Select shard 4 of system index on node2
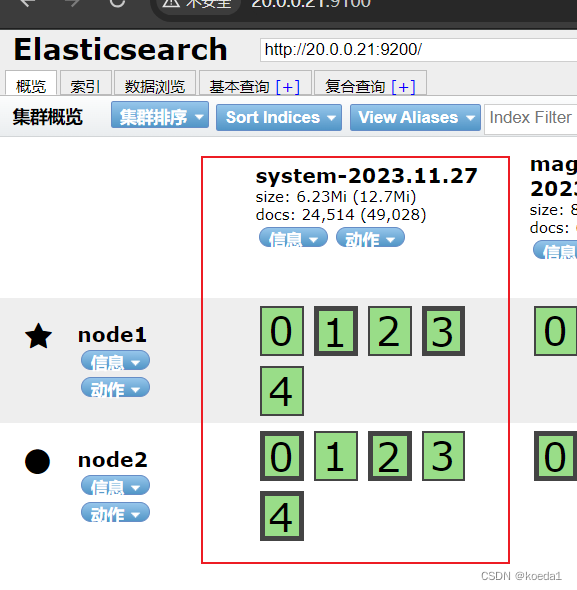This screenshot has width=577, height=590. [x=282, y=516]
